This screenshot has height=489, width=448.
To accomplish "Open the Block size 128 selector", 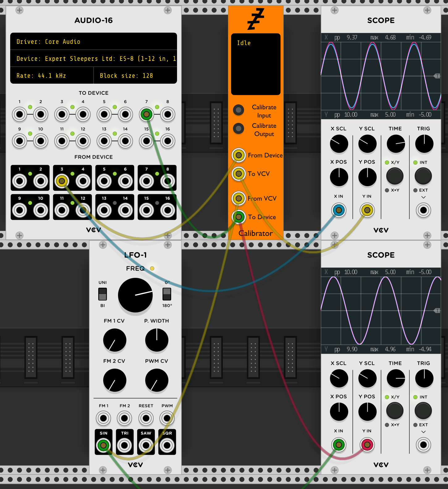I will tap(135, 76).
